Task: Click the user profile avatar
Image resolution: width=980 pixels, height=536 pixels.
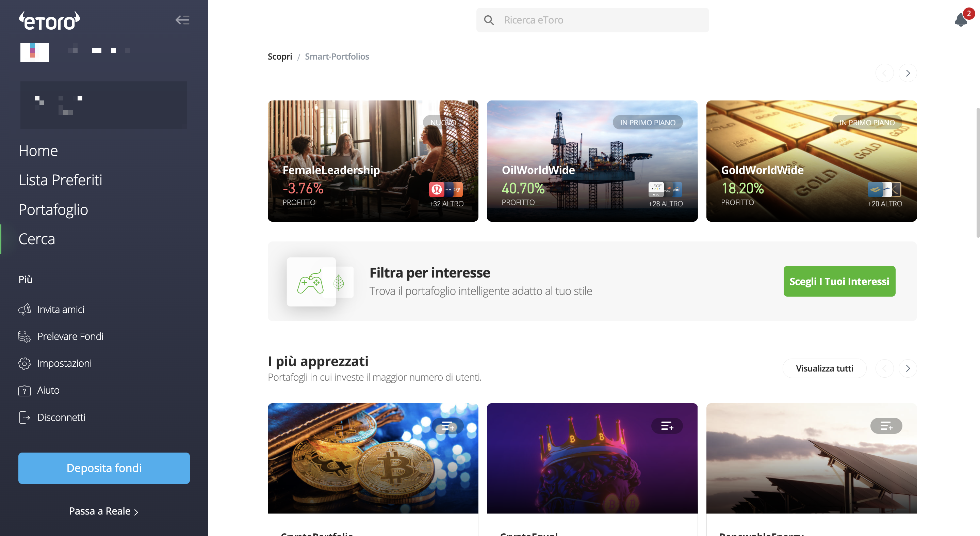Action: pos(35,52)
